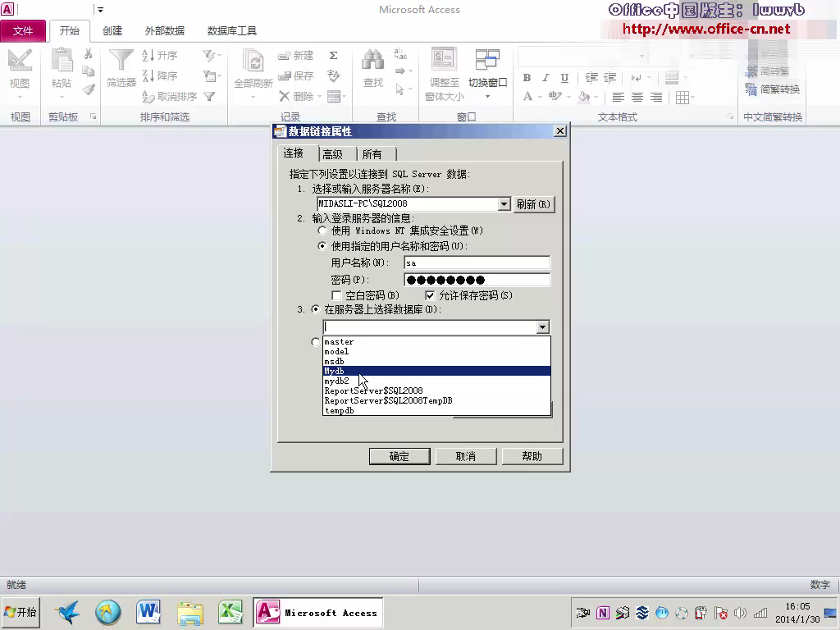Click the Bold formatting icon
Screen dimensions: 840x630
pos(527,78)
